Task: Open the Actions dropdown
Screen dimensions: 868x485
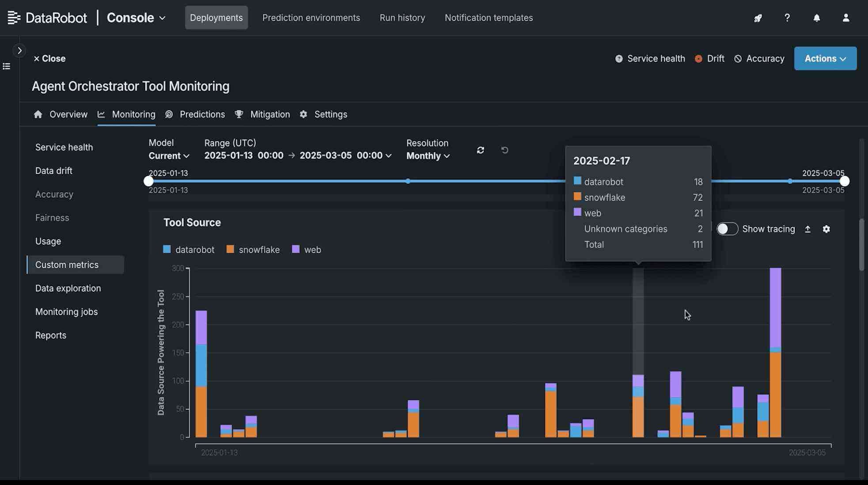Action: (x=825, y=58)
